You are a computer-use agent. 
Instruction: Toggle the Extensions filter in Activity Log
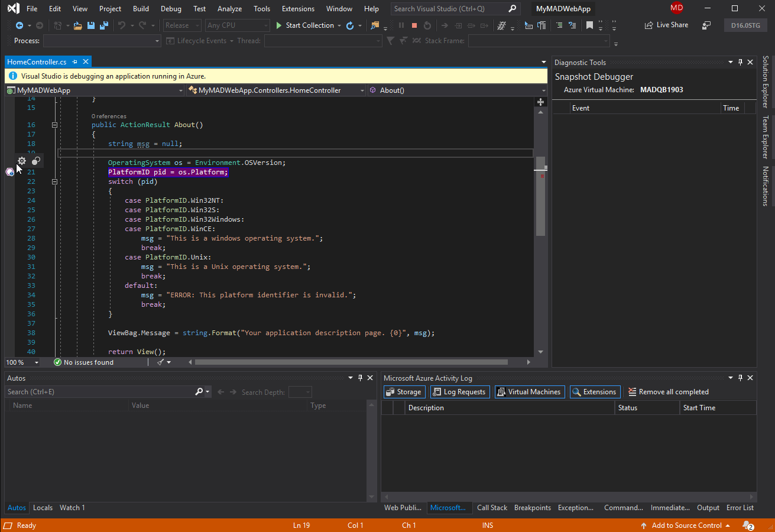pos(595,392)
